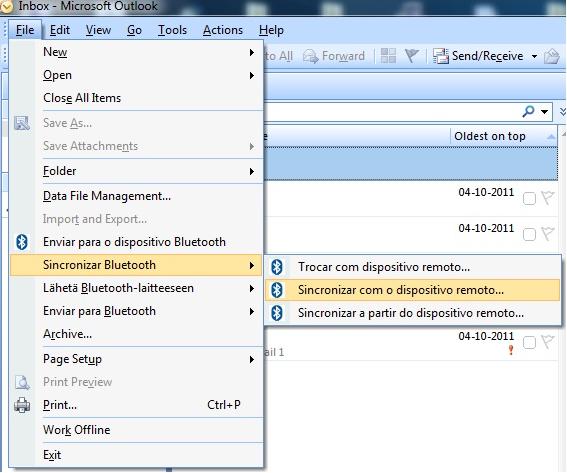Click the Save As floppy disk icon

pos(22,123)
